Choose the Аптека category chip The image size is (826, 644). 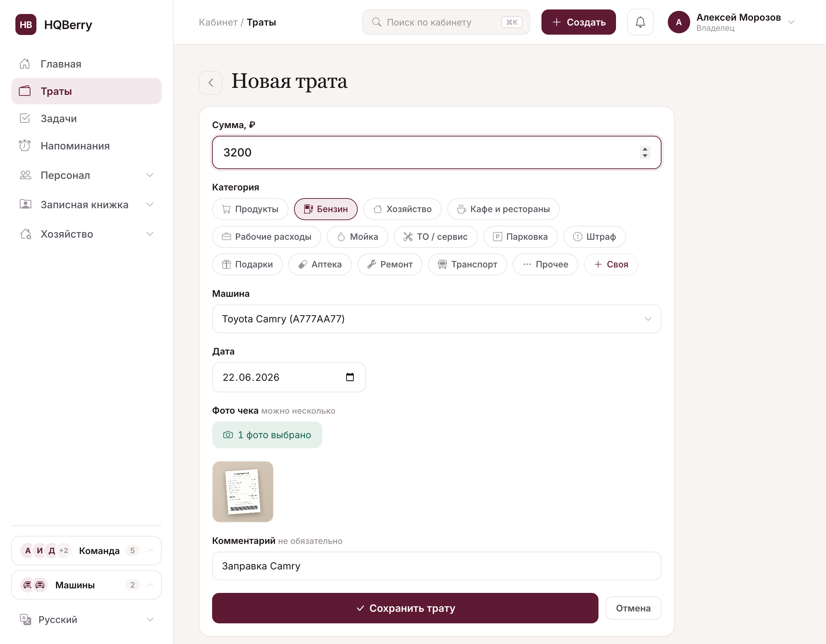click(320, 264)
